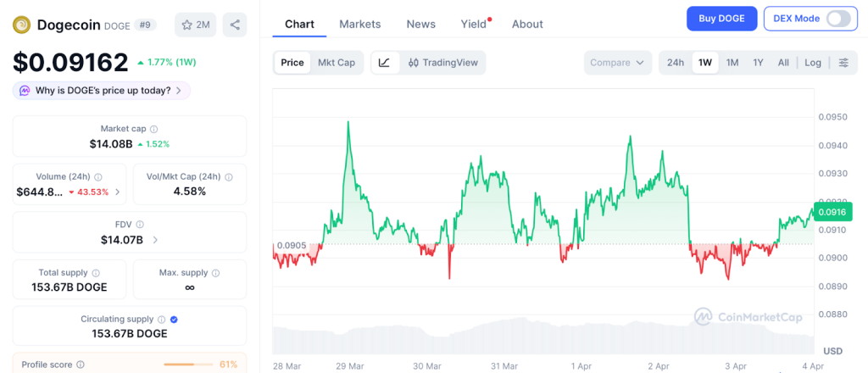Click "Why is DOGE's price up today?"

pos(102,91)
